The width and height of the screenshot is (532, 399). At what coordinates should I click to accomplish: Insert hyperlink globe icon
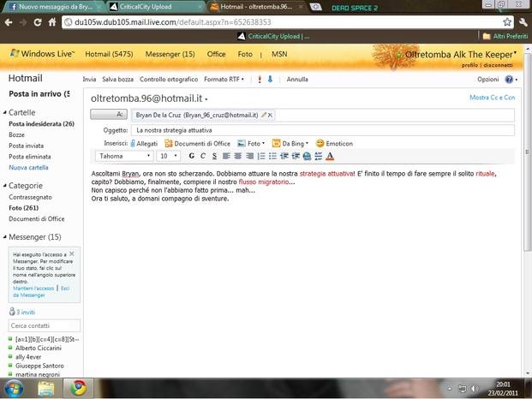307,156
